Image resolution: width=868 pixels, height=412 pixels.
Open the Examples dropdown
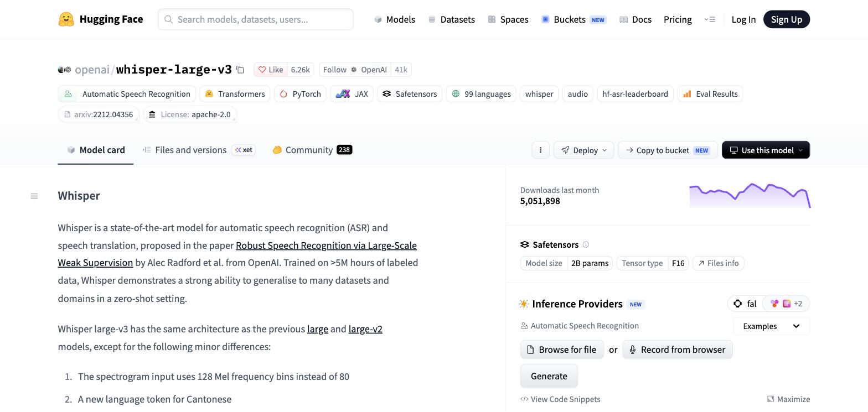tap(771, 326)
